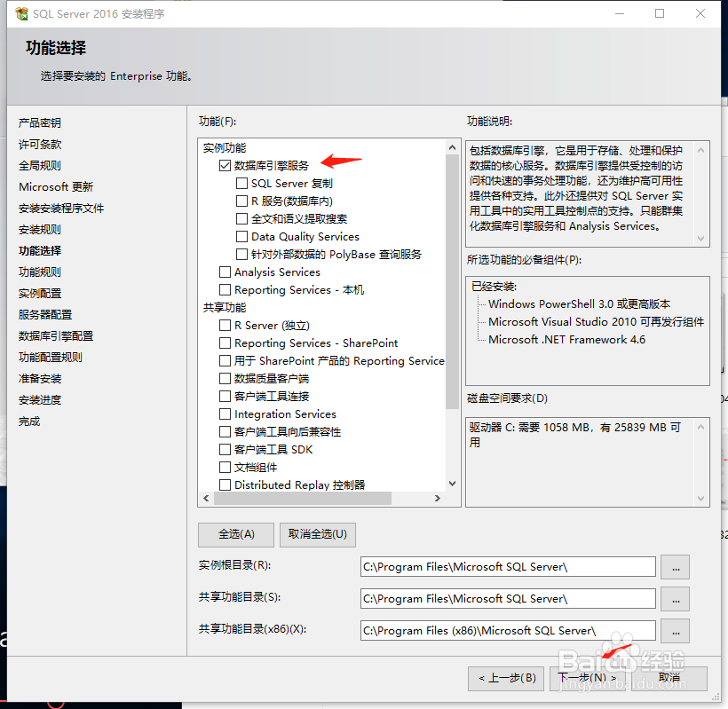728x709 pixels.
Task: Browse for 共享功能目录(S) with ellipsis button
Action: [x=676, y=599]
